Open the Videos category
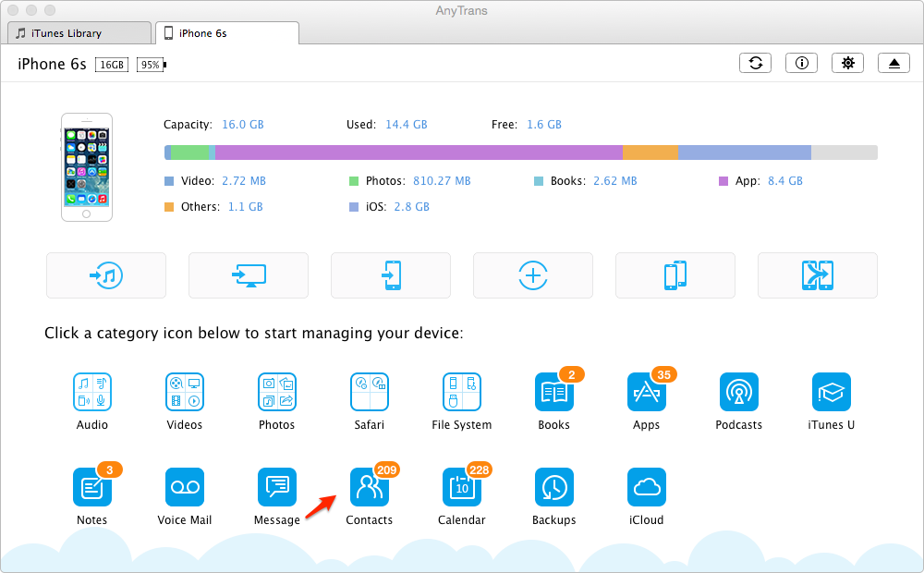The width and height of the screenshot is (924, 573). (185, 392)
